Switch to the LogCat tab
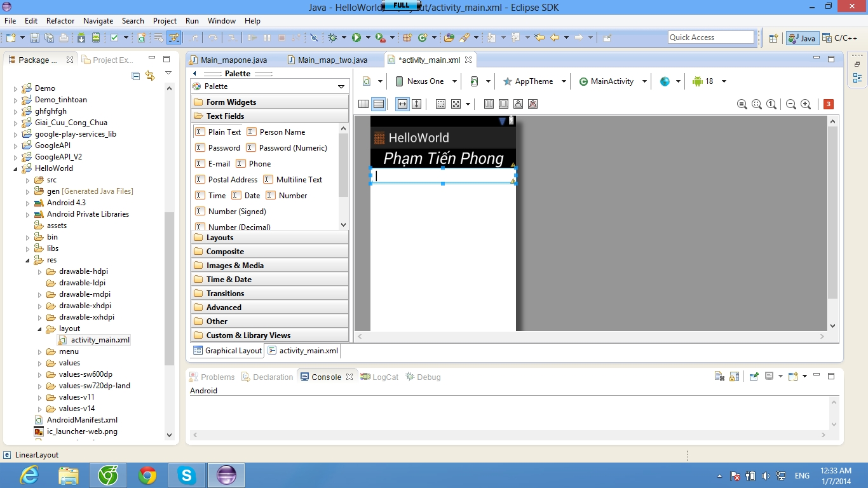This screenshot has width=868, height=488. [379, 377]
